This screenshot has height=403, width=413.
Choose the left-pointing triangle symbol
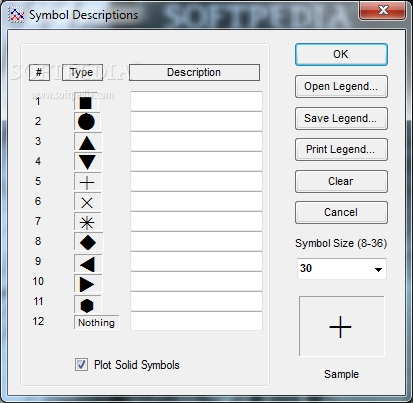pos(88,264)
